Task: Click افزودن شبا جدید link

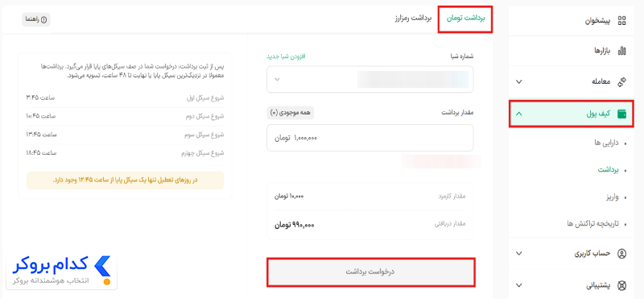Action: click(286, 56)
